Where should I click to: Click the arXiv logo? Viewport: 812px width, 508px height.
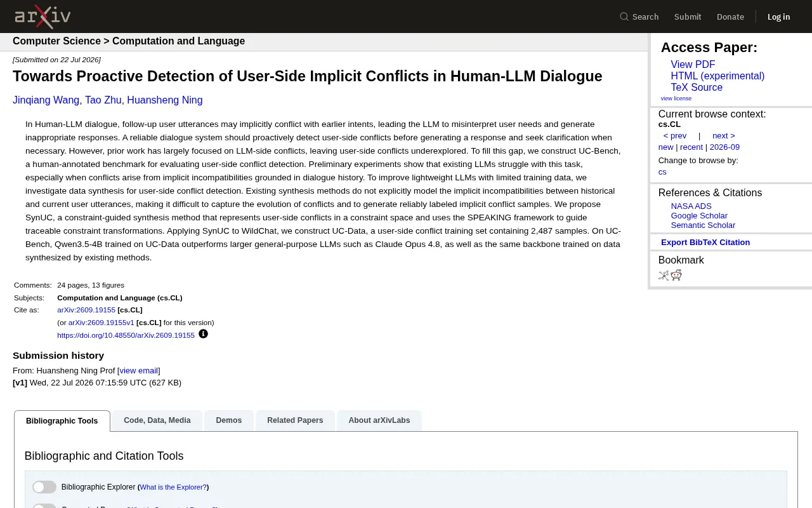pyautogui.click(x=43, y=17)
